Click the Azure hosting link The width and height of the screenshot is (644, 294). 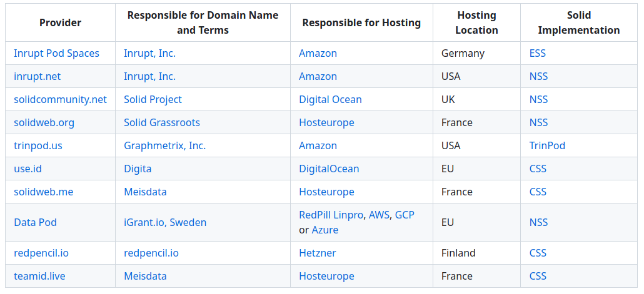point(325,230)
